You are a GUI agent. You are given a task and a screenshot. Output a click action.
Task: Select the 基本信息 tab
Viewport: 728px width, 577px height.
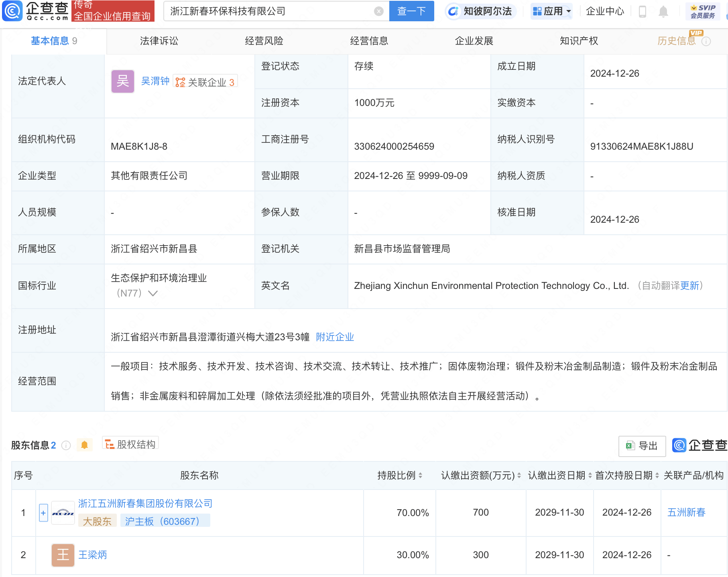[54, 41]
